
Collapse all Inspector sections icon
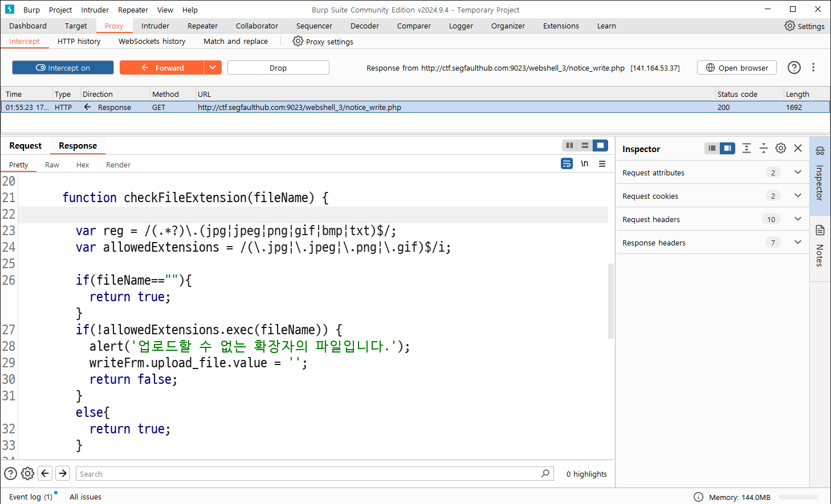(x=764, y=148)
